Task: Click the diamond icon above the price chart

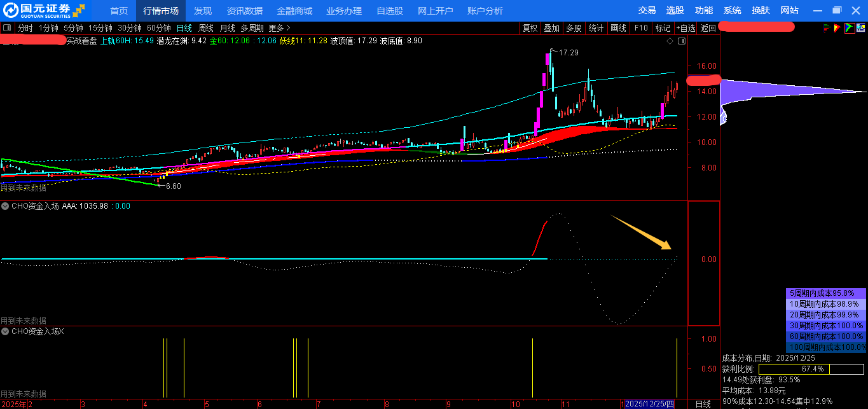Action: 670,41
